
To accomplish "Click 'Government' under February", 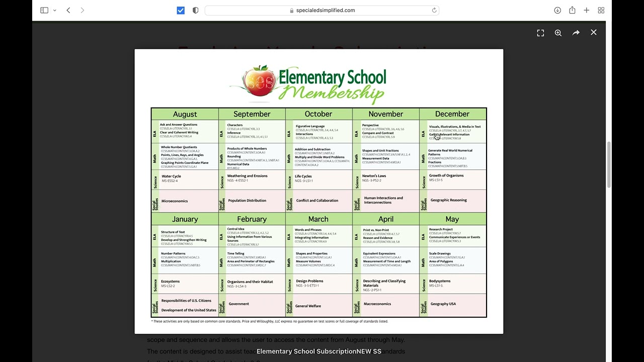I will tap(239, 304).
